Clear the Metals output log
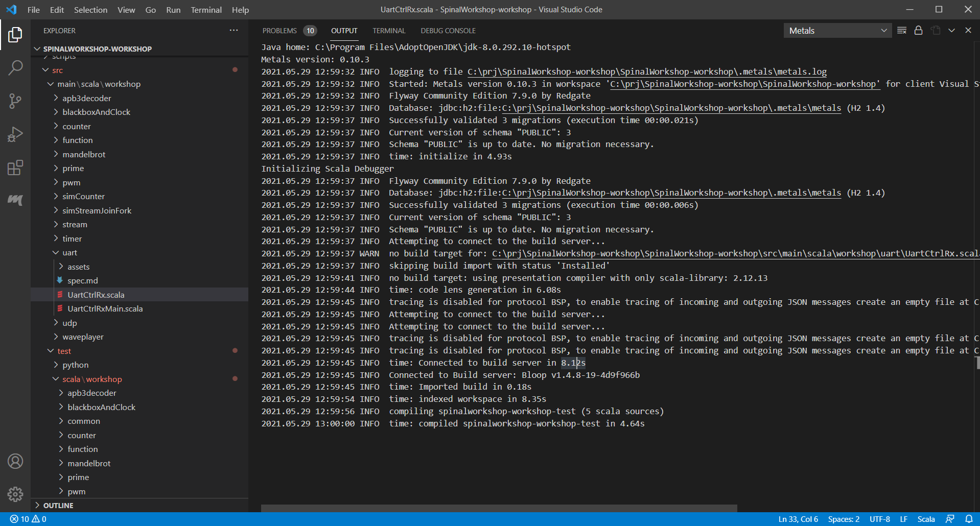 point(901,30)
